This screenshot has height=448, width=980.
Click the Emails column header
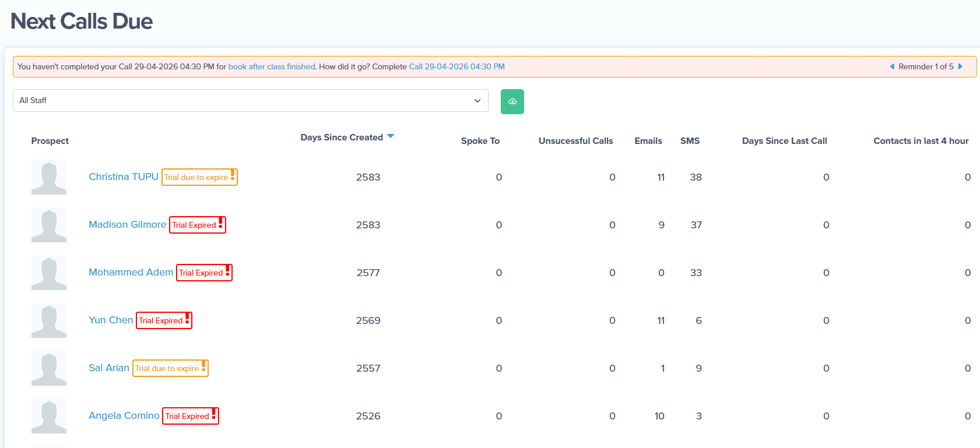(x=648, y=141)
